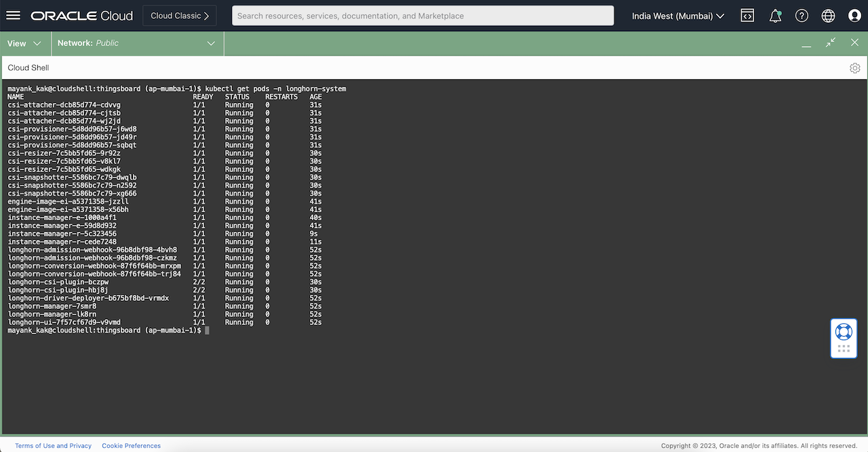Switch to Cloud Classic console
868x452 pixels.
coord(180,16)
